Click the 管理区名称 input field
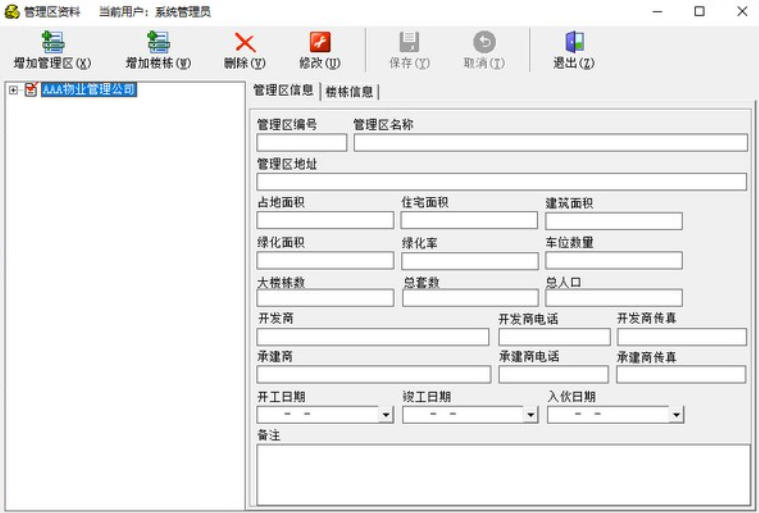The image size is (759, 513). click(550, 143)
